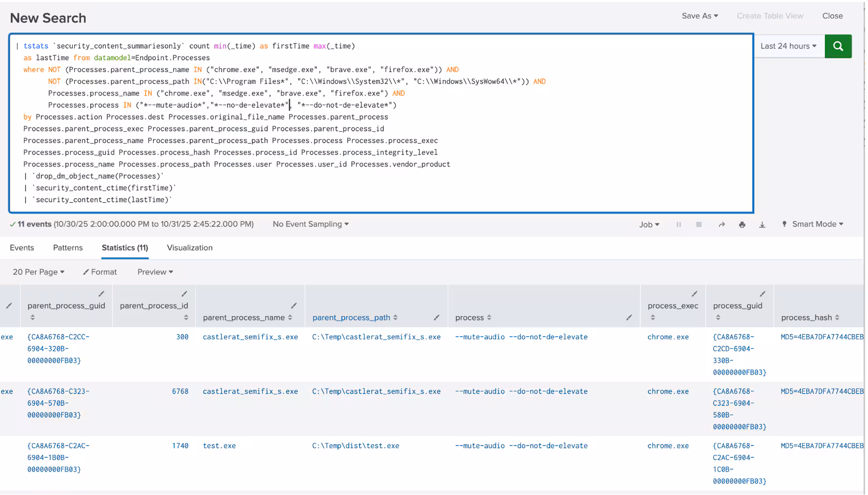Expand Save As dropdown
Image resolution: width=868 pixels, height=495 pixels.
(699, 16)
